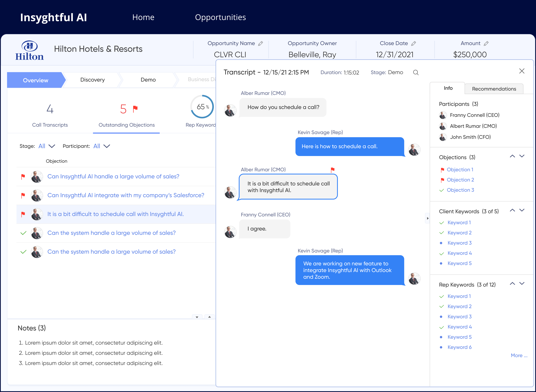This screenshot has height=392, width=536.
Task: Select the Discovery stage tab
Action: [92, 80]
